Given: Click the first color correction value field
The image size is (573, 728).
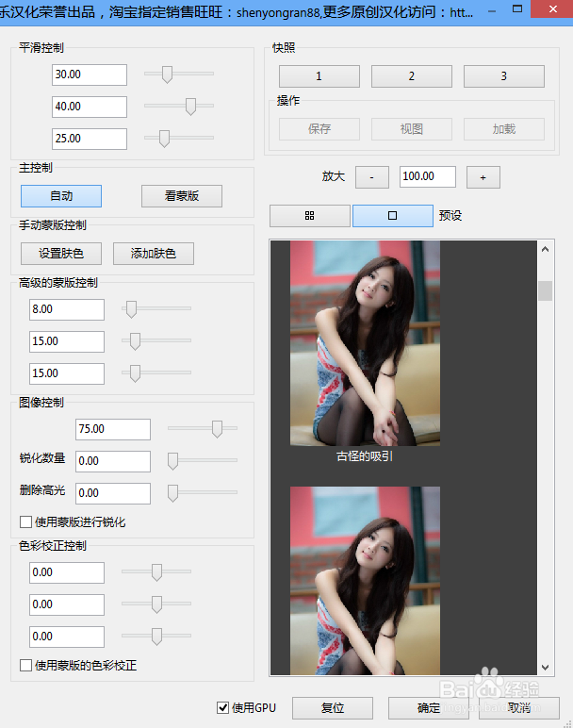Looking at the screenshot, I should 67,573.
